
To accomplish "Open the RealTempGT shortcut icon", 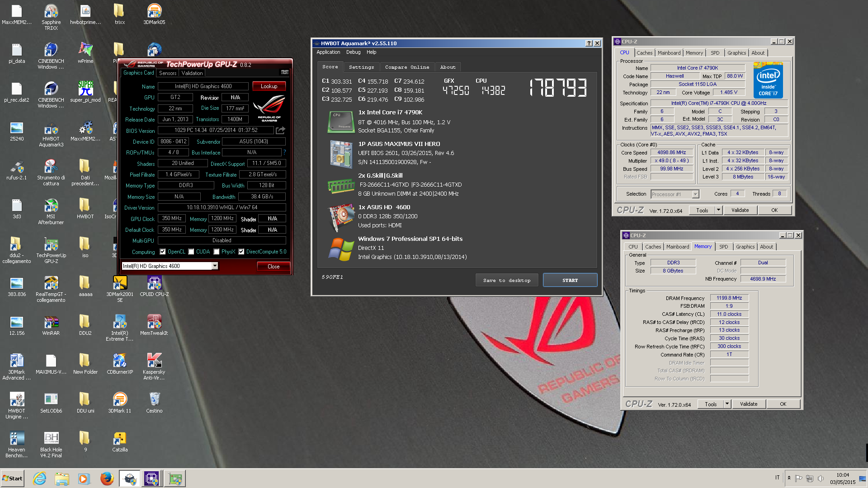I will 51,289.
